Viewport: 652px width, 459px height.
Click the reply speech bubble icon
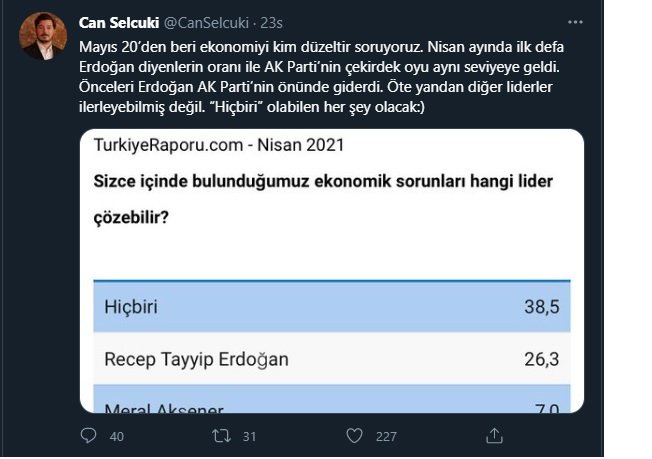click(x=88, y=436)
